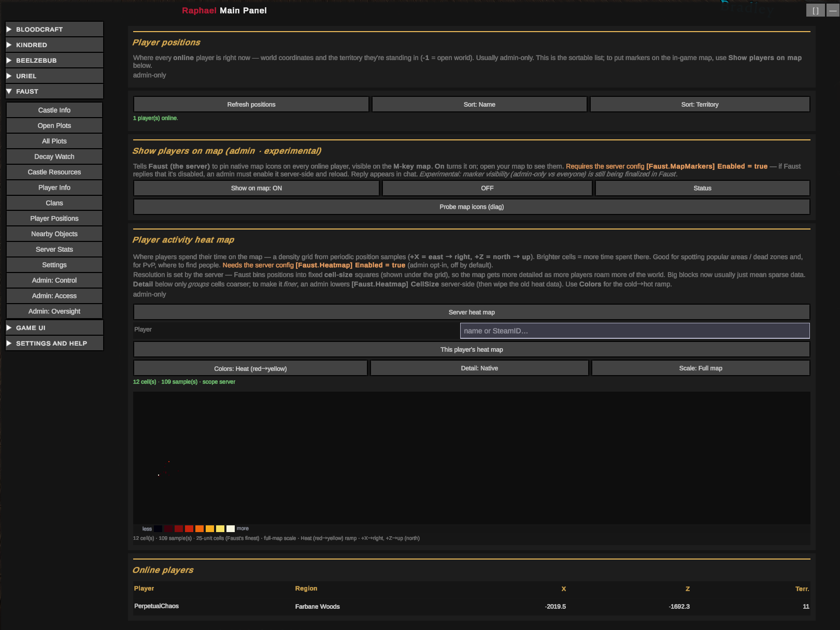Click Refresh positions button
840x630 pixels.
pos(251,104)
